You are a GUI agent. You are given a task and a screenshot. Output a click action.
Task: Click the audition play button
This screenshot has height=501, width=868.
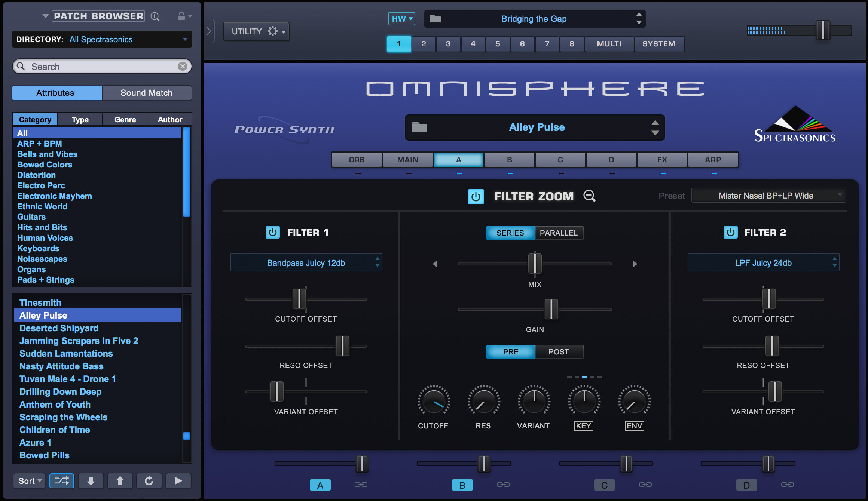click(x=178, y=481)
